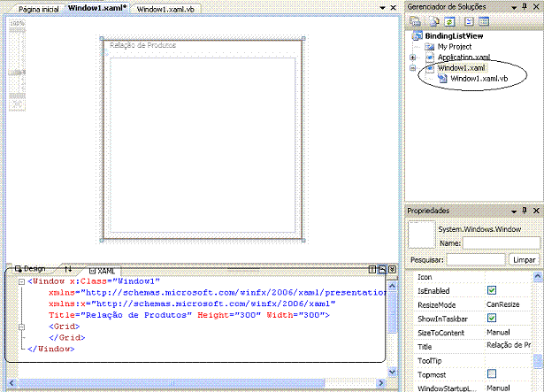Select Window1.xaml tree item

point(461,68)
